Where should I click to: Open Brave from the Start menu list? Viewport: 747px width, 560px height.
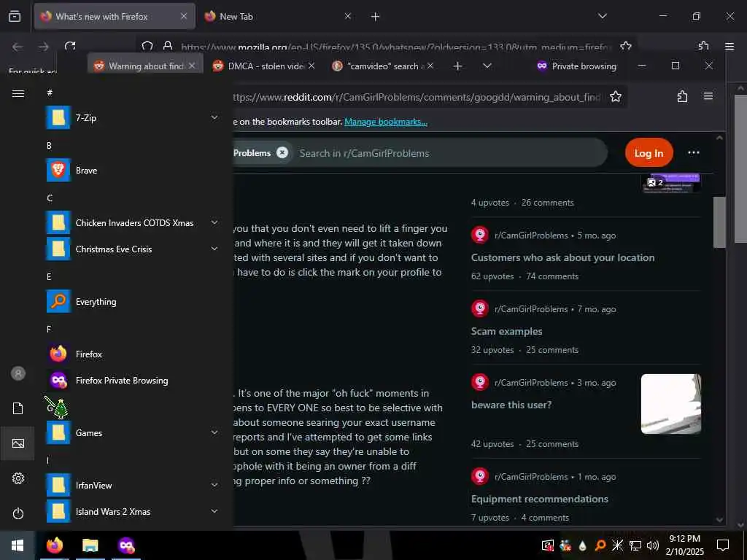(x=131, y=171)
